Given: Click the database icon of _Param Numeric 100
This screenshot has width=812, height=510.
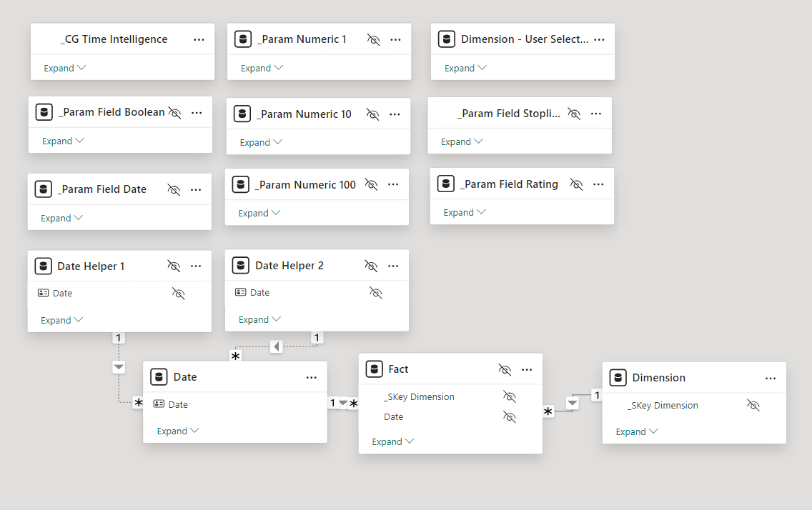Looking at the screenshot, I should tap(240, 185).
